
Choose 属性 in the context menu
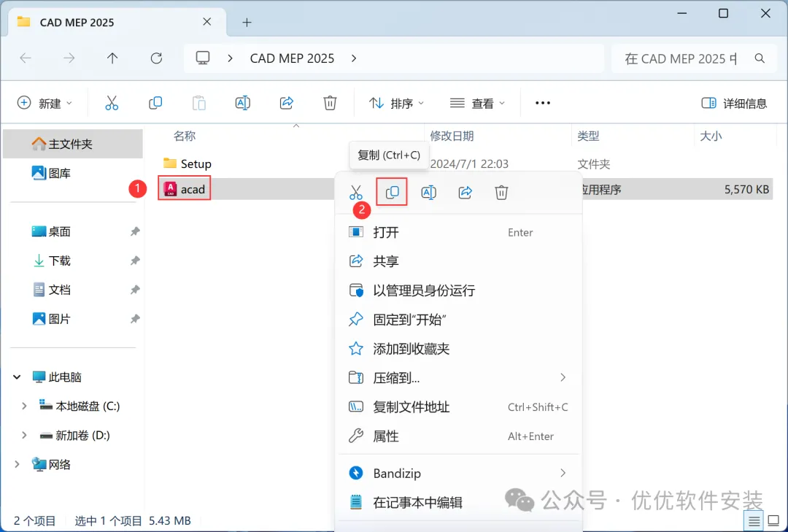click(x=458, y=436)
